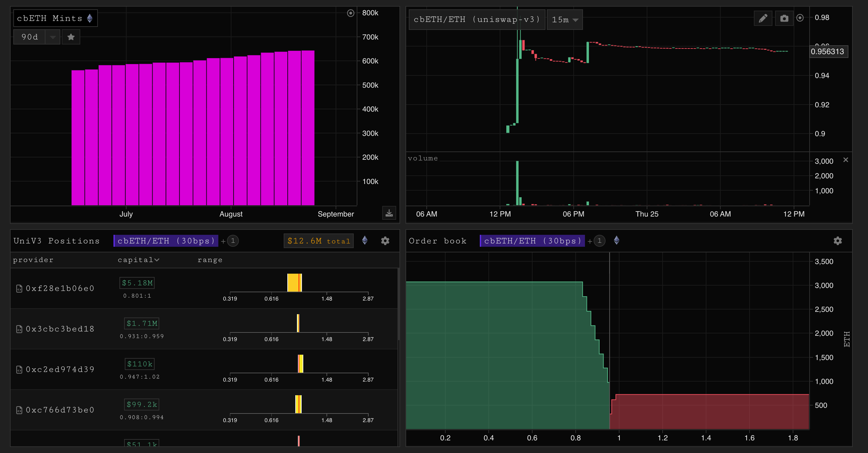Expand the 15m interval dropdown
The width and height of the screenshot is (868, 453).
564,20
